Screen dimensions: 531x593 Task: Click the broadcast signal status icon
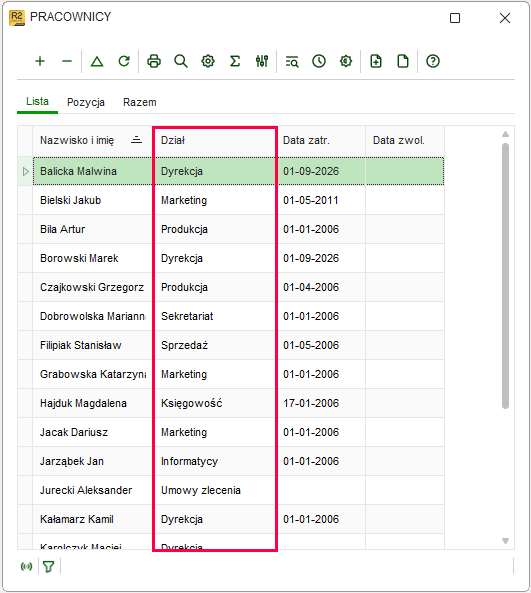[x=26, y=566]
